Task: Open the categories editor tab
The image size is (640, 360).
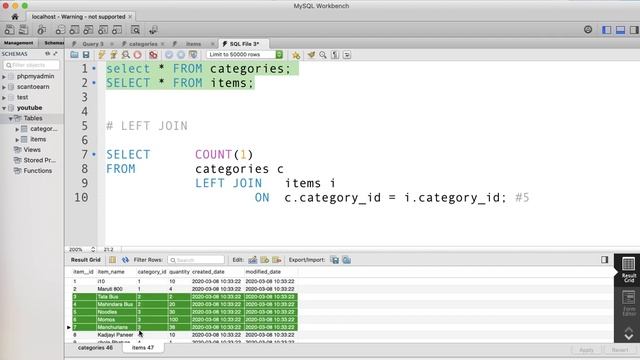Action: 143,44
